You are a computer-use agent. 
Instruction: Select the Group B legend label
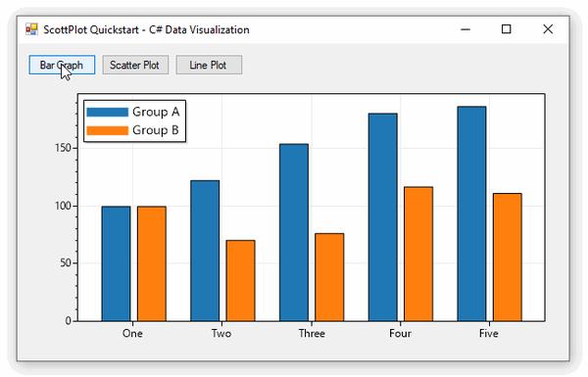coord(156,130)
